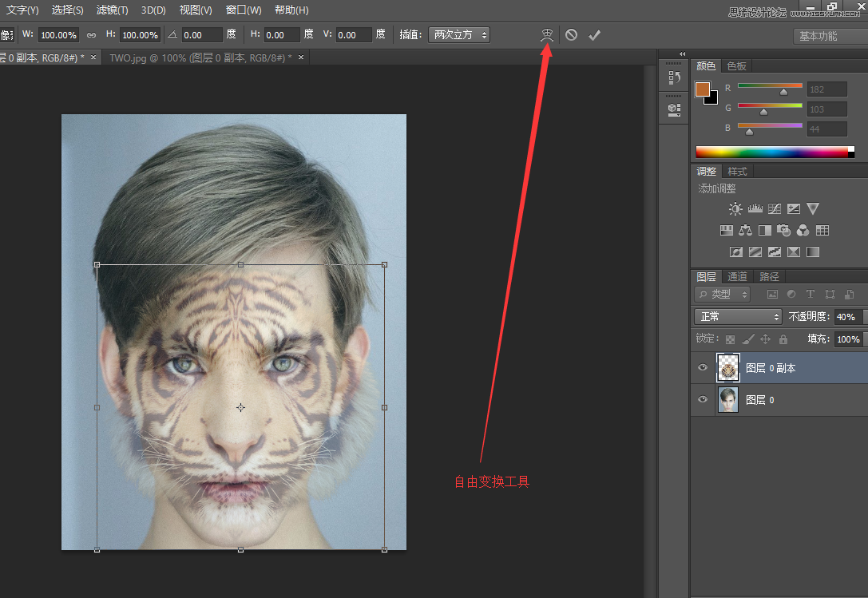
Task: Add a Hue/Saturation adjustment layer
Action: (727, 231)
